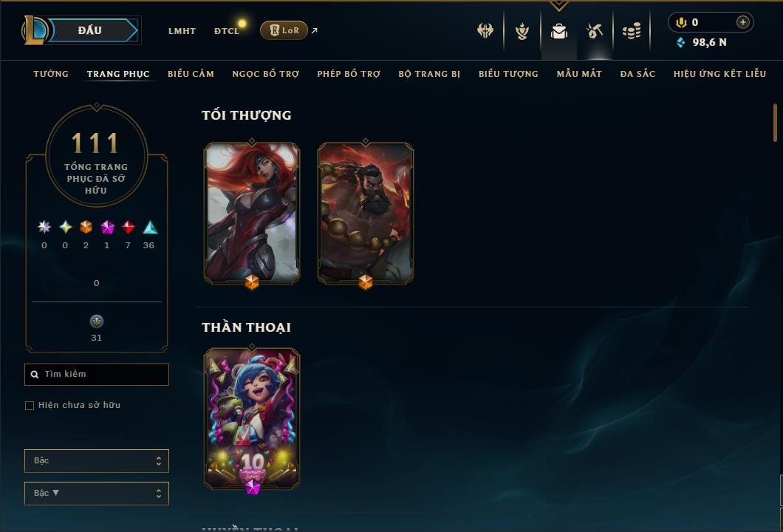This screenshot has height=532, width=783.
Task: Open the Collection backpack icon
Action: point(559,31)
